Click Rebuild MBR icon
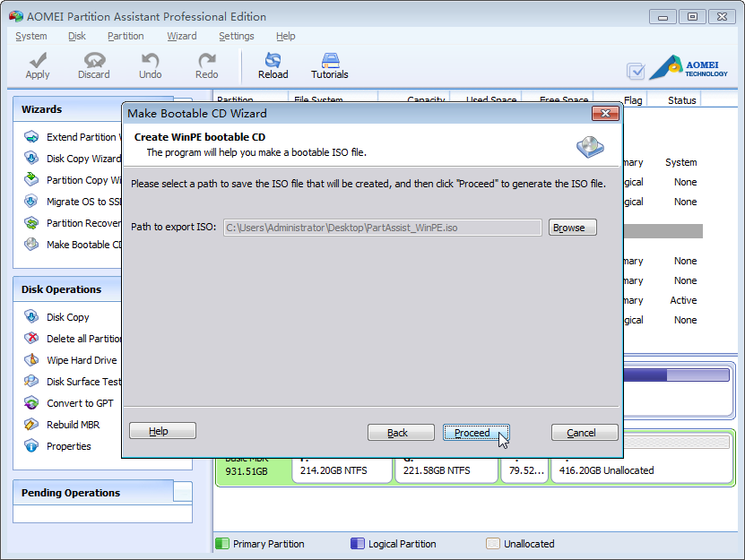This screenshot has height=560, width=745. pyautogui.click(x=31, y=424)
